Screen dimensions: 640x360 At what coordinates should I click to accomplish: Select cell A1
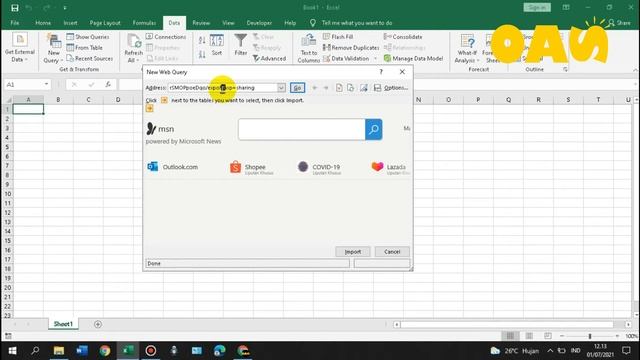28,109
